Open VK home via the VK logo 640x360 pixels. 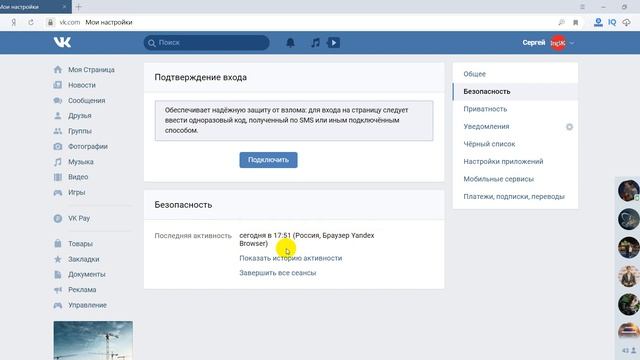tap(62, 42)
